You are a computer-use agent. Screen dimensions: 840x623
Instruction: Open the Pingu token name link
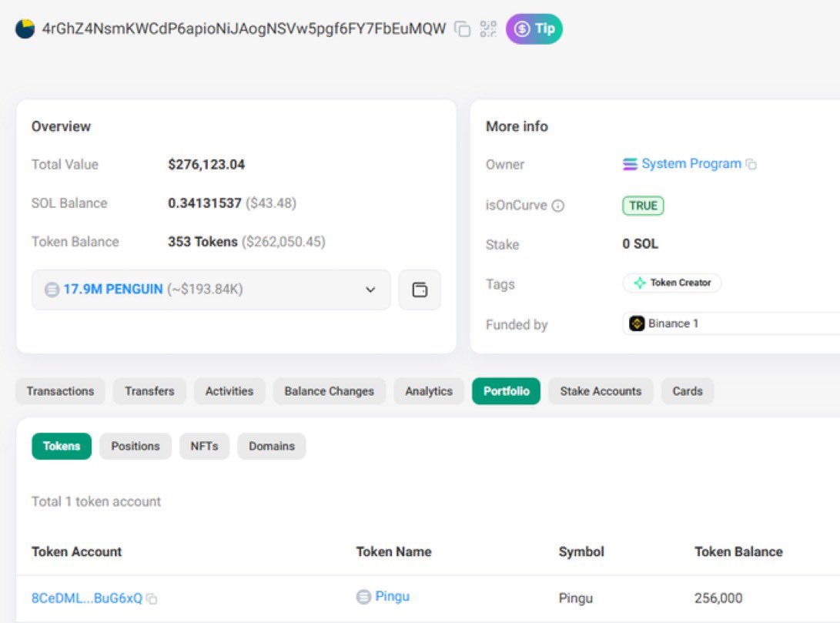tap(392, 596)
